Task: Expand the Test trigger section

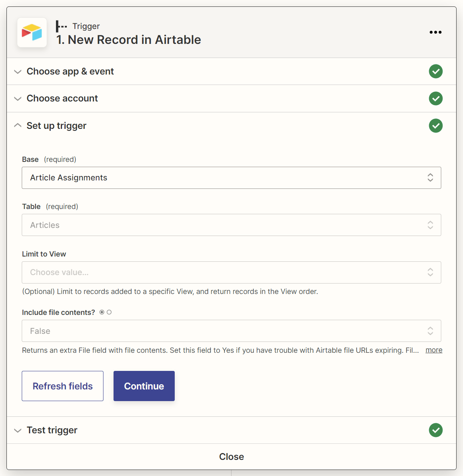Action: [x=18, y=430]
